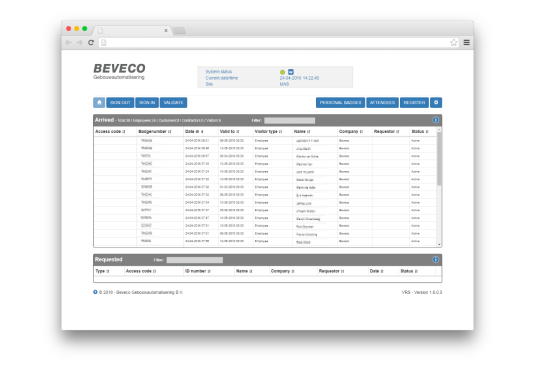Image resolution: width=535 pixels, height=370 pixels.
Task: Sort Arrived table by Company column
Action: pos(350,131)
